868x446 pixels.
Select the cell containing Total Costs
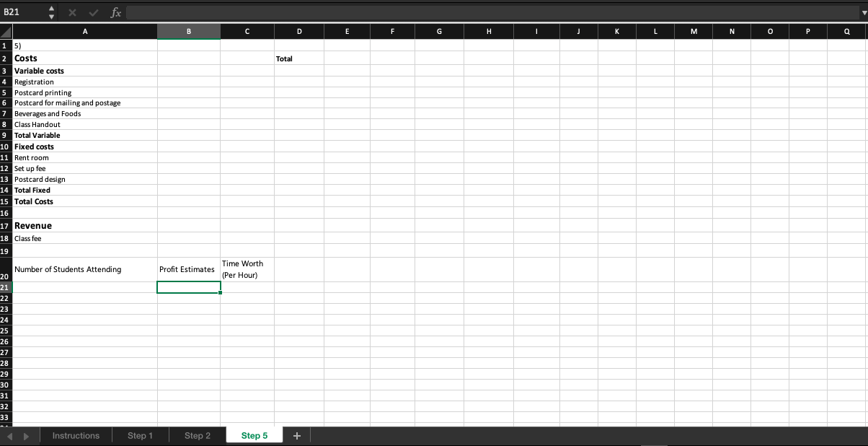tap(85, 201)
